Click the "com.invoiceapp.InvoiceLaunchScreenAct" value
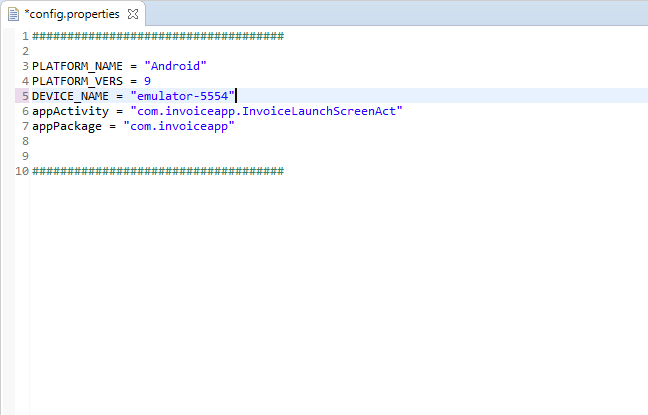This screenshot has height=415, width=648. tap(266, 111)
